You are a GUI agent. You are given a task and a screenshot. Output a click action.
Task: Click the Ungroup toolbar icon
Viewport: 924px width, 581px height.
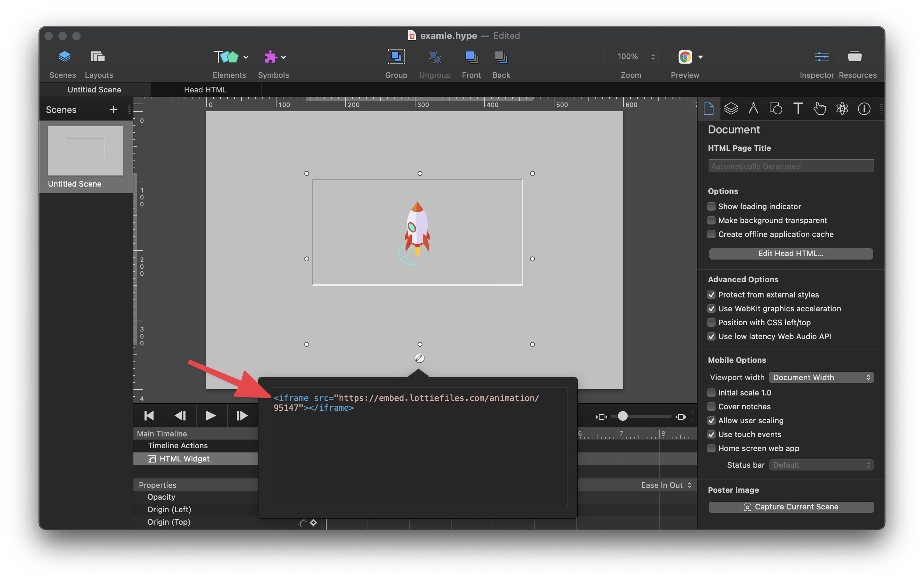click(435, 57)
